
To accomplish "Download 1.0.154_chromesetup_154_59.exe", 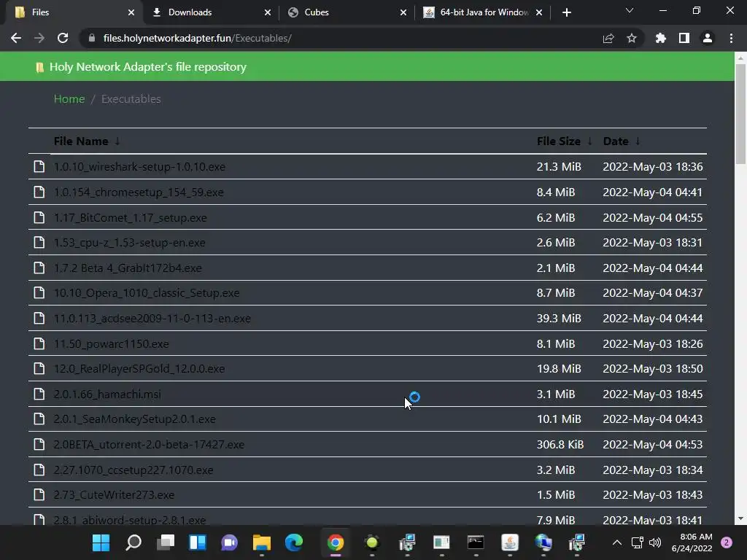I will point(139,192).
